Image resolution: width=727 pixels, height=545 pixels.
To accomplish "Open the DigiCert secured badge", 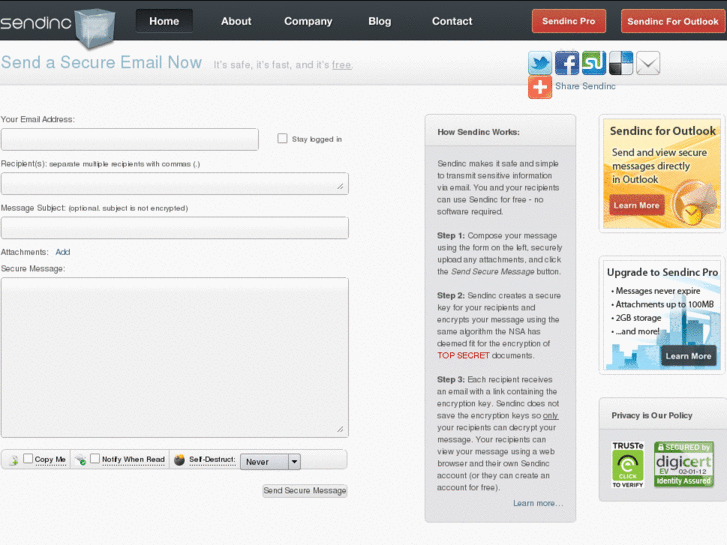I will tap(683, 464).
